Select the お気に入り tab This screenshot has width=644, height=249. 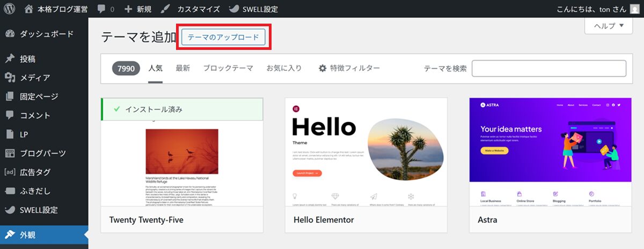tap(284, 68)
